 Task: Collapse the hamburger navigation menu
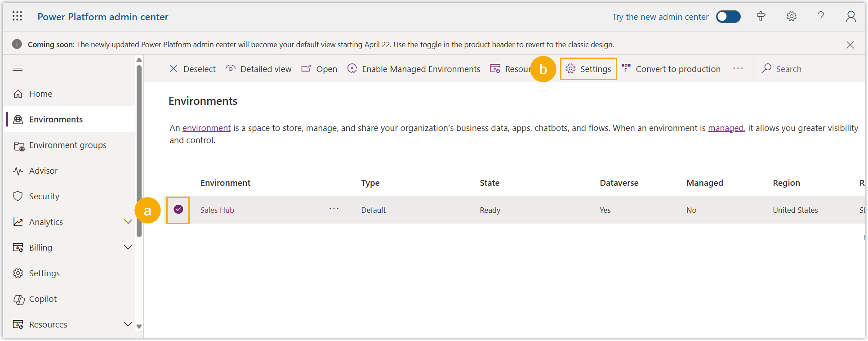[x=18, y=68]
